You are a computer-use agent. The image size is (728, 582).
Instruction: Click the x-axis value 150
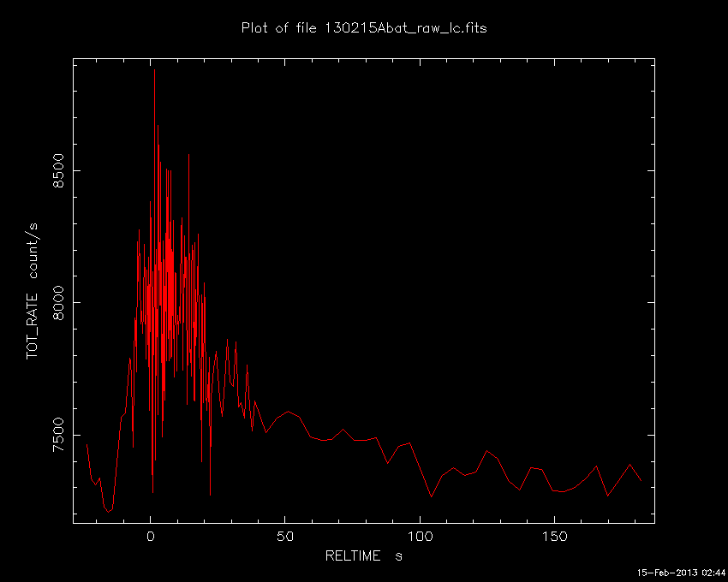(x=554, y=537)
